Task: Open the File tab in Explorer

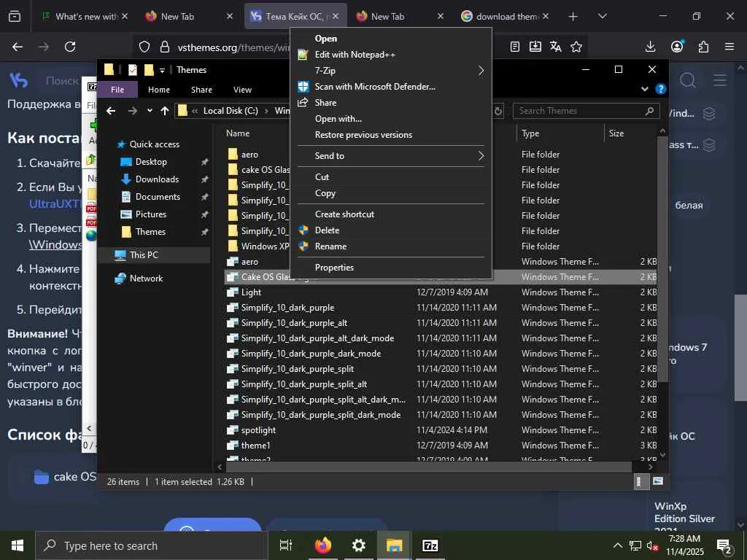Action: [117, 90]
